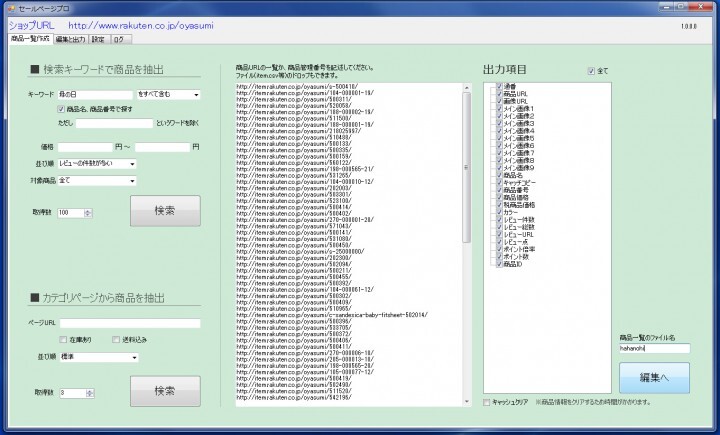Uncheck 商品URL in the output items list
Viewport: 720px width, 435px height.
click(x=498, y=94)
